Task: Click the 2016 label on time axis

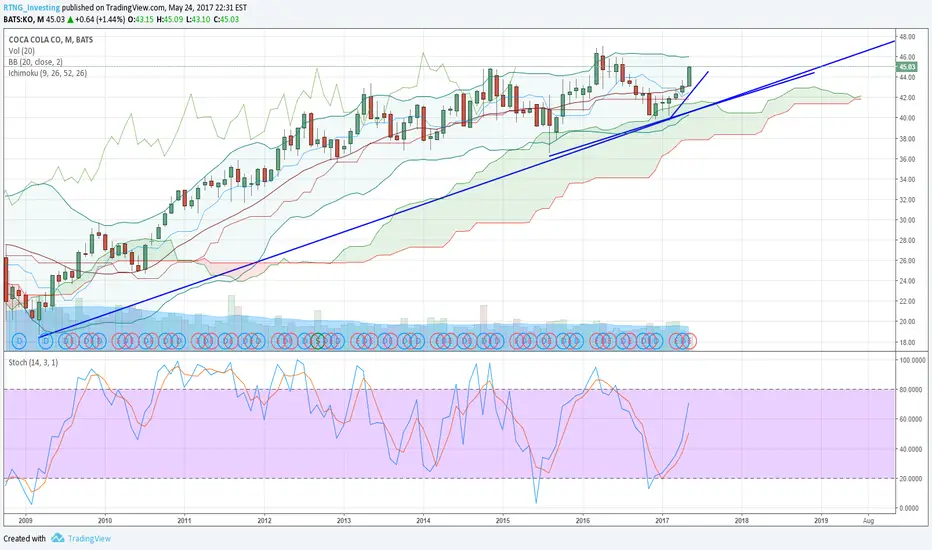Action: click(582, 521)
